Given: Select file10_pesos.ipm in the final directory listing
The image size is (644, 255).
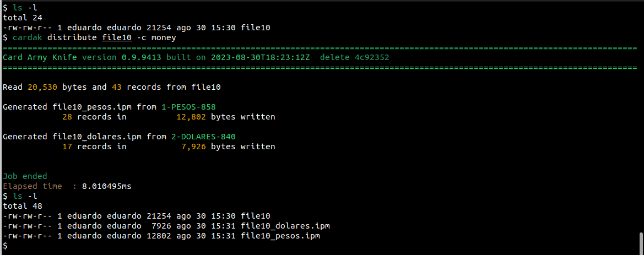Looking at the screenshot, I should pyautogui.click(x=280, y=236).
